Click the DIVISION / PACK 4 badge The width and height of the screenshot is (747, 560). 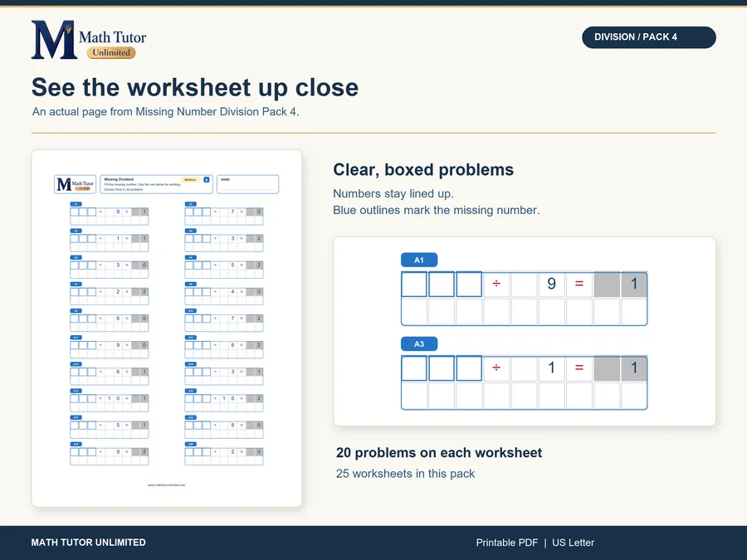click(648, 37)
